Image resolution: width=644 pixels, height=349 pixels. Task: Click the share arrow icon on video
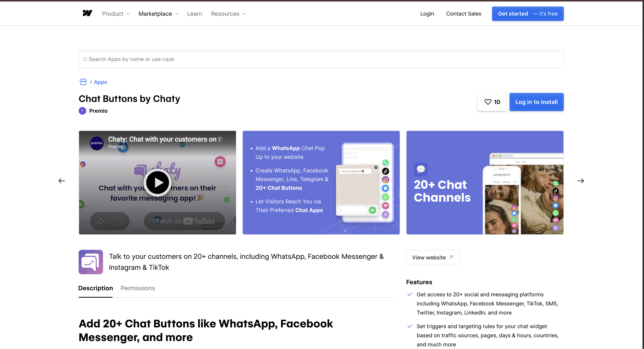pos(100,221)
